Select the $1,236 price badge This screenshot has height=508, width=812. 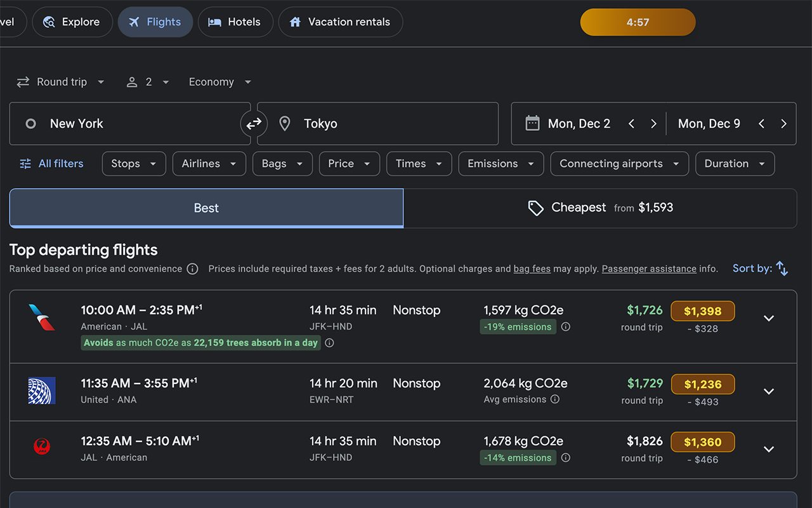tap(703, 384)
